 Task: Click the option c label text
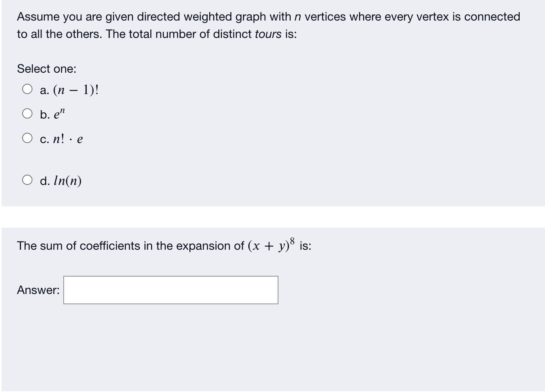click(61, 138)
